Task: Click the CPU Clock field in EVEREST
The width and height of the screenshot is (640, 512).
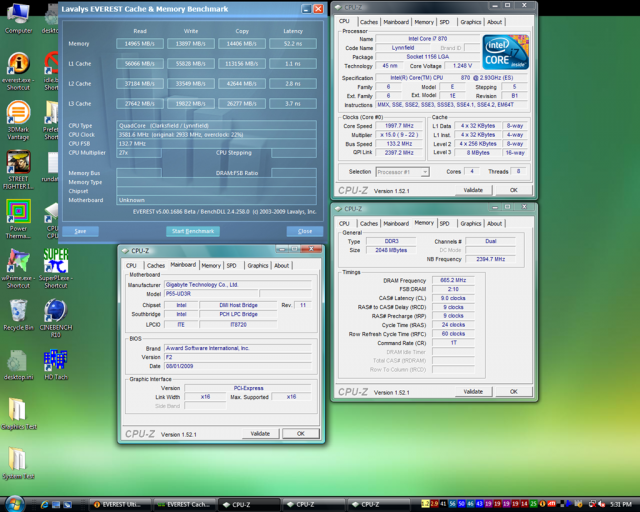Action: pos(216,135)
